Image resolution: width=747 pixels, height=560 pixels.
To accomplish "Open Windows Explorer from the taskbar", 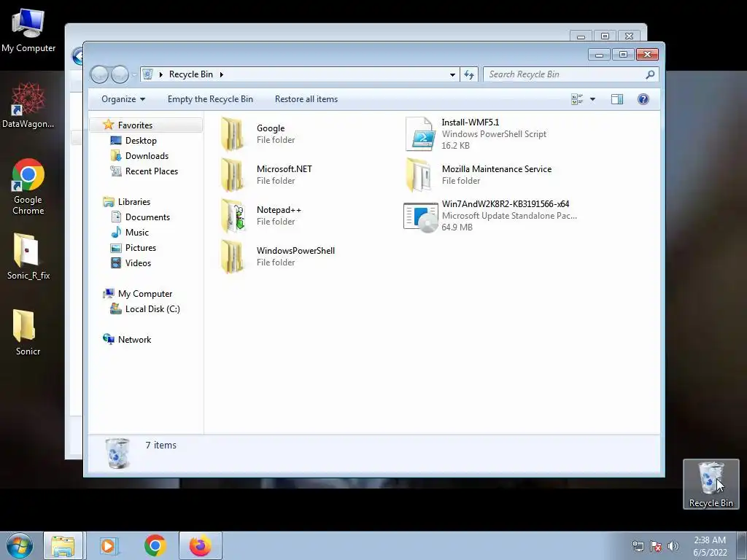I will (x=63, y=545).
